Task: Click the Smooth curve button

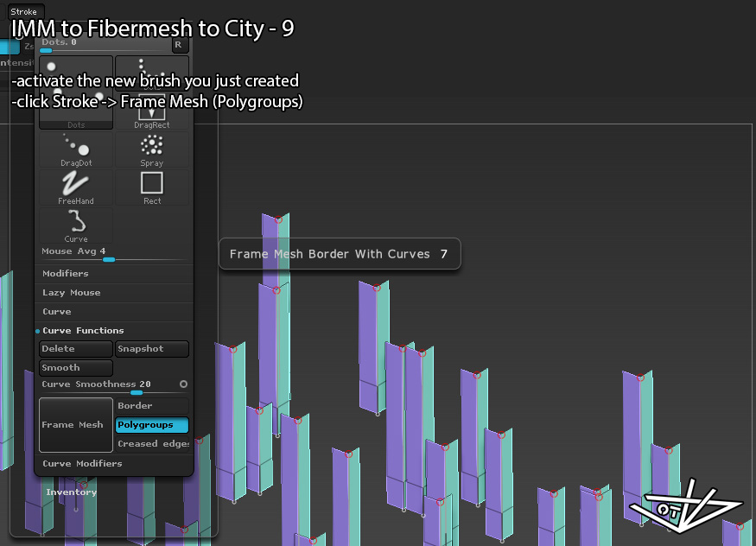Action: tap(76, 368)
